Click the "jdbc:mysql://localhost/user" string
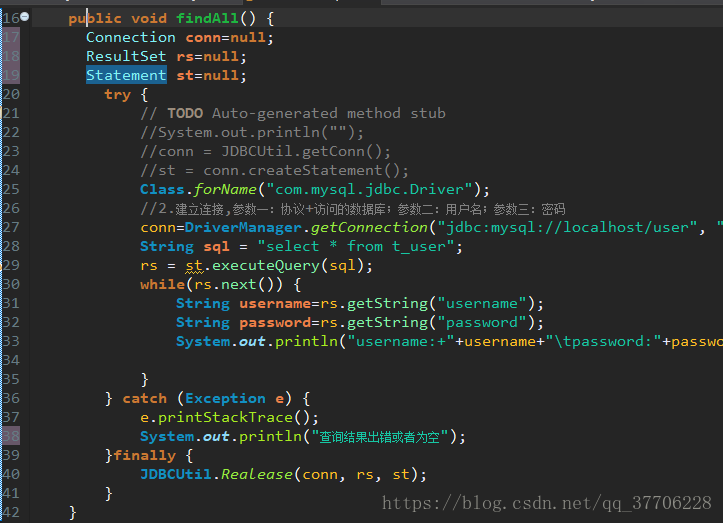The height and width of the screenshot is (523, 723). [567, 227]
